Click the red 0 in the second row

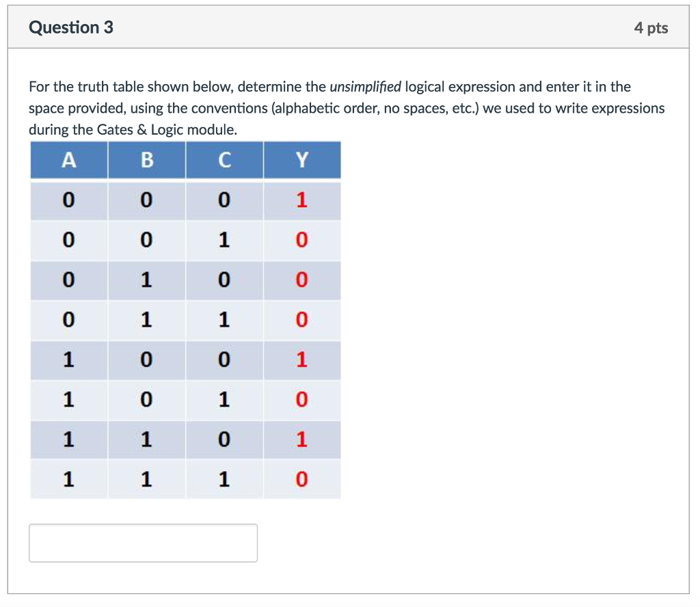tap(301, 240)
